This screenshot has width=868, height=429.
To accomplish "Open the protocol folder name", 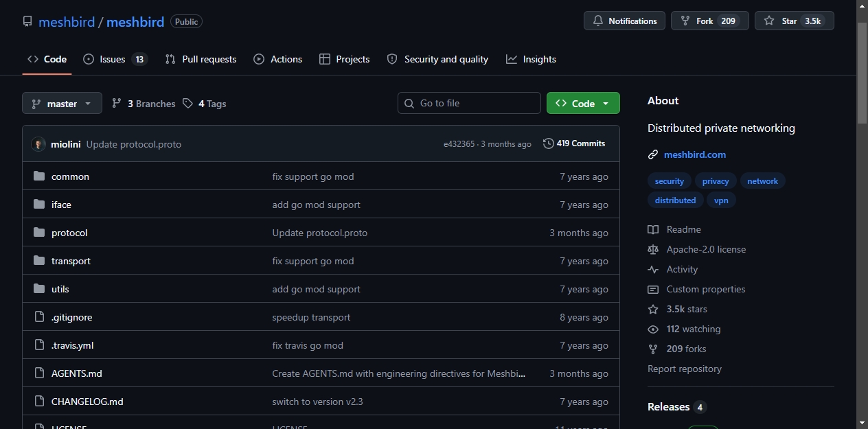I will pyautogui.click(x=69, y=233).
